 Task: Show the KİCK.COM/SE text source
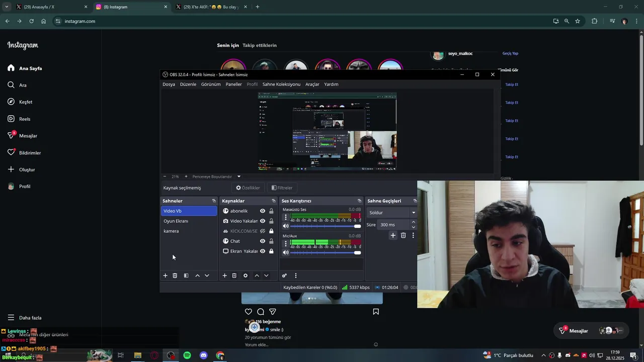[x=263, y=231]
